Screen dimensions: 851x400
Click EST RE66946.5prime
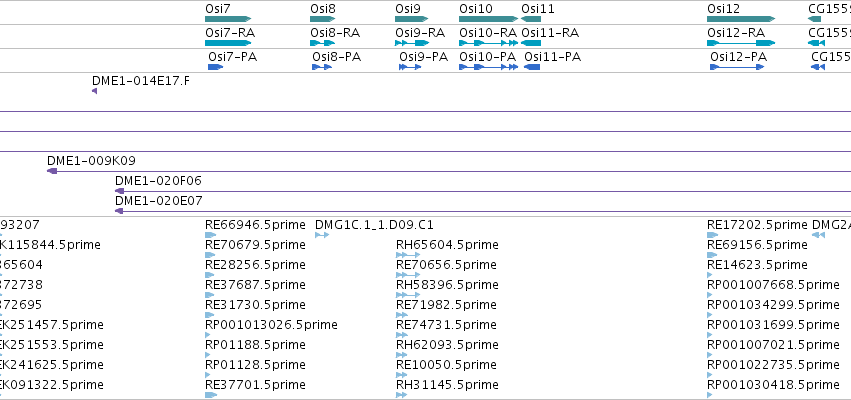256,225
